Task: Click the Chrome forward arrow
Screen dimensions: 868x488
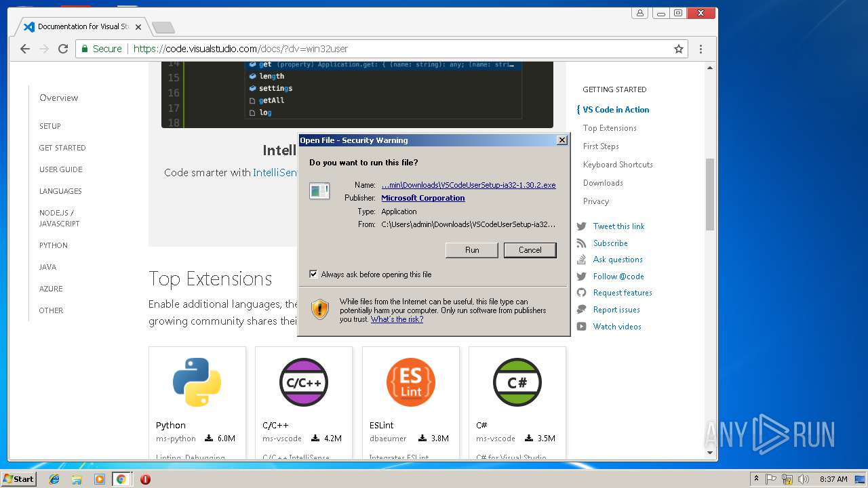Action: click(44, 49)
